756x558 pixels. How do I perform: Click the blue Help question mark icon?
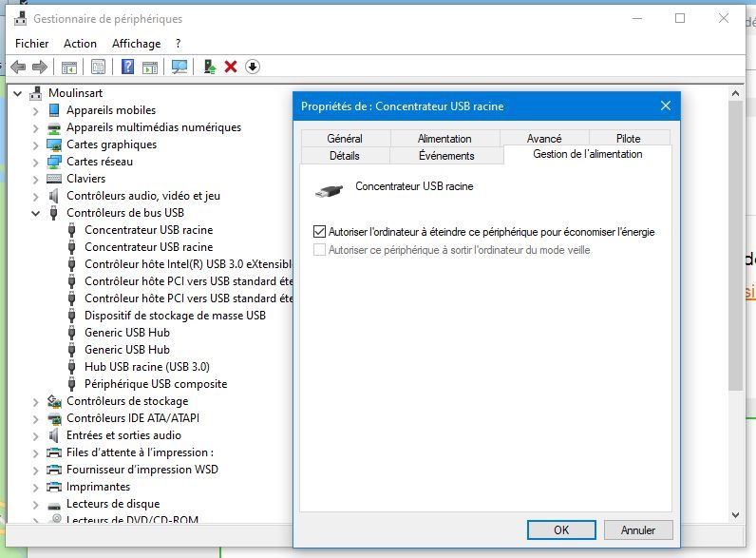point(127,67)
